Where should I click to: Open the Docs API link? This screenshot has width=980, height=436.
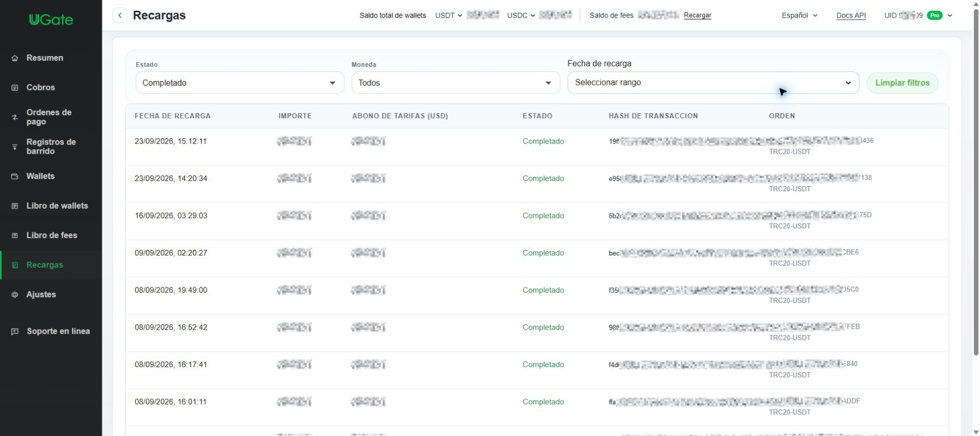851,15
